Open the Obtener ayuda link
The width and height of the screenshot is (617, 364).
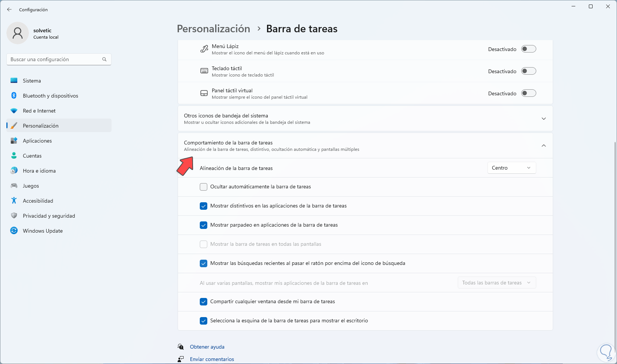point(207,347)
